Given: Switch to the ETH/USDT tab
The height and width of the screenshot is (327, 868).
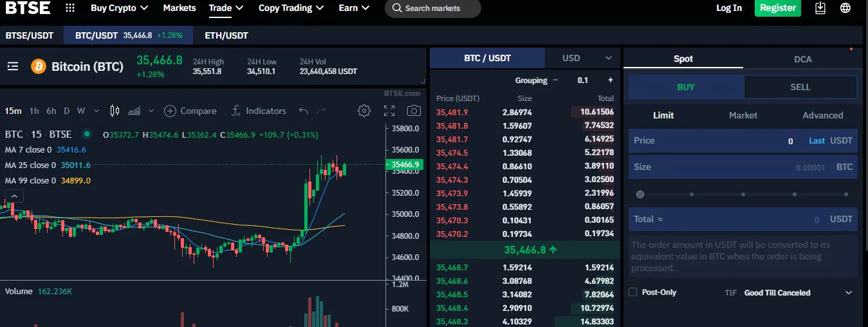Looking at the screenshot, I should (226, 35).
